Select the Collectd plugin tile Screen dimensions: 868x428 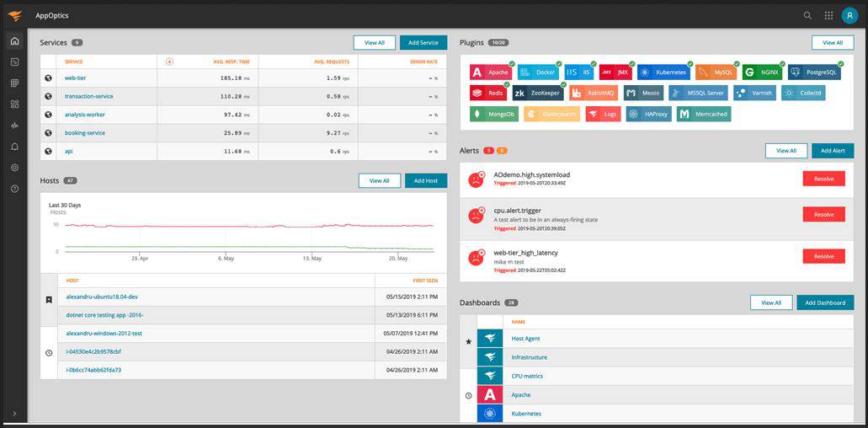tap(803, 93)
